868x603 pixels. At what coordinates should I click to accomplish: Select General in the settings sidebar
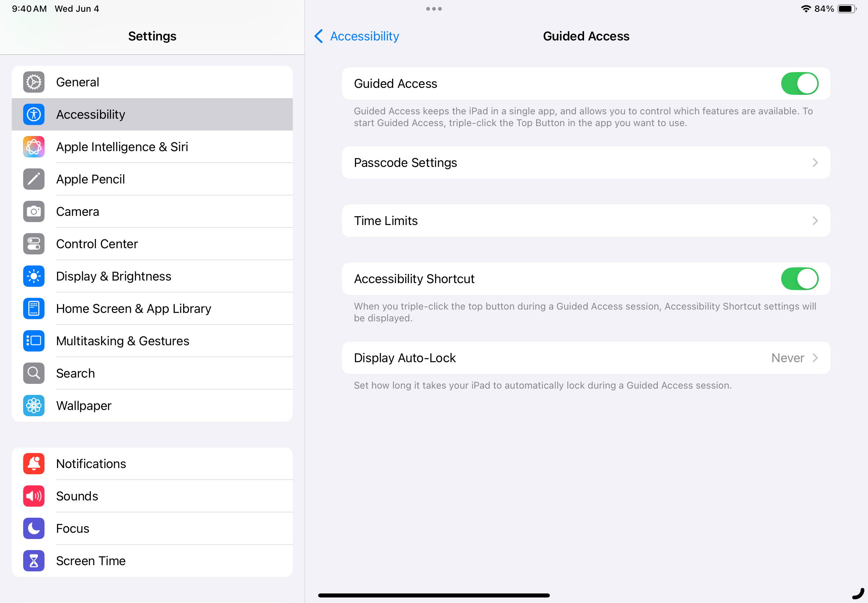click(x=152, y=82)
